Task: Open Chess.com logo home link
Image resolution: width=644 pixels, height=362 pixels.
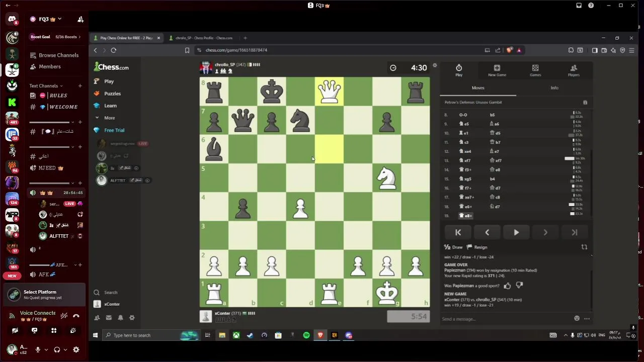Action: point(111,67)
